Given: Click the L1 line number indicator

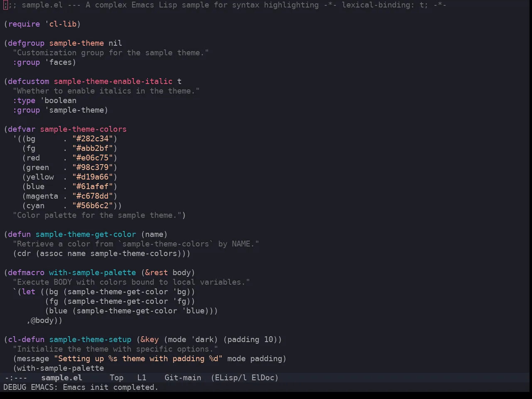Looking at the screenshot, I should pyautogui.click(x=142, y=378).
